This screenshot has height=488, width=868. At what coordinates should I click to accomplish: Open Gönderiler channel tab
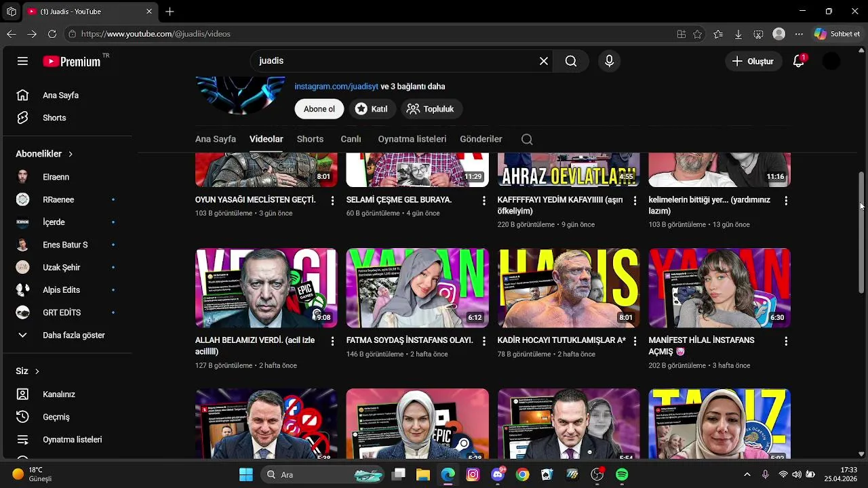click(481, 139)
